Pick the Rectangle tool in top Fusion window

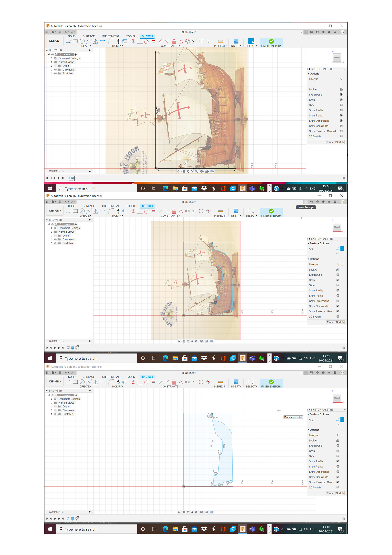coord(75,41)
